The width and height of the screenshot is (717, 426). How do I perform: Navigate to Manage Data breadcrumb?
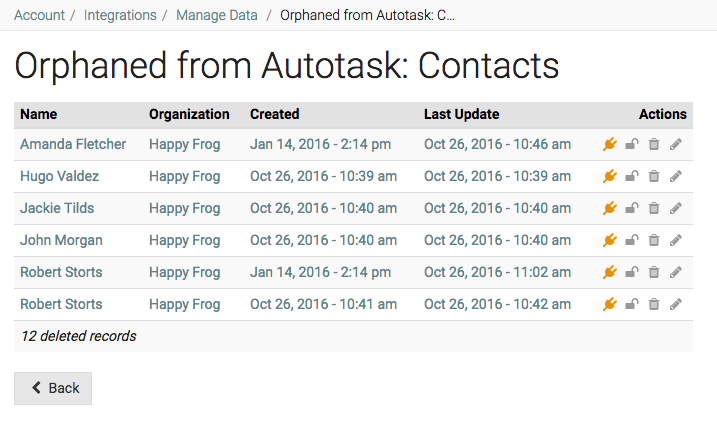pyautogui.click(x=216, y=15)
